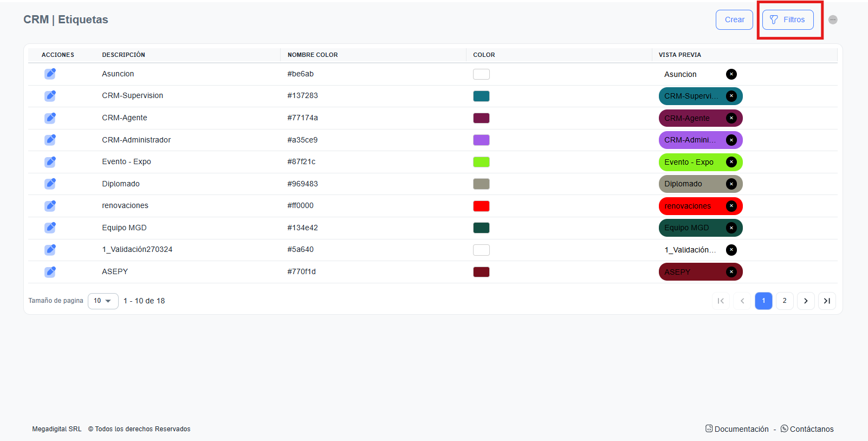Screen dimensions: 868x441
Task: Click the Contáctanos link
Action: pyautogui.click(x=807, y=429)
